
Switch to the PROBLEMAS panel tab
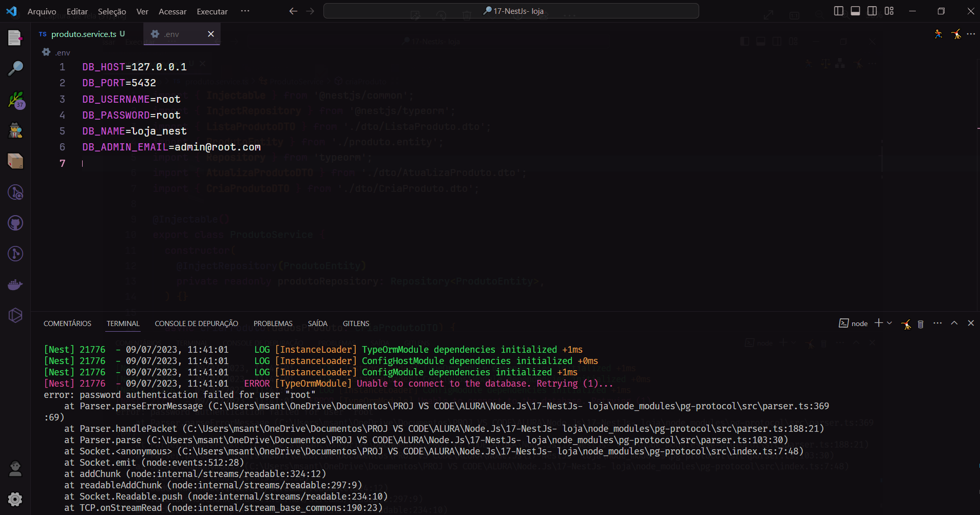pyautogui.click(x=273, y=323)
